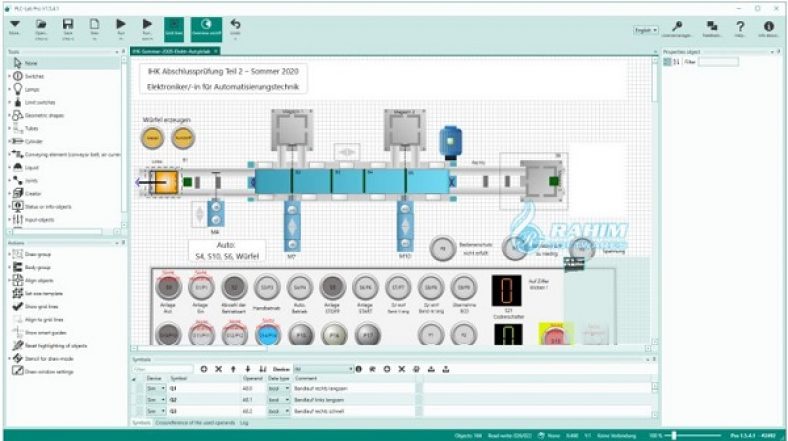The width and height of the screenshot is (788, 441).
Task: Open Draw window settings
Action: pos(43,372)
